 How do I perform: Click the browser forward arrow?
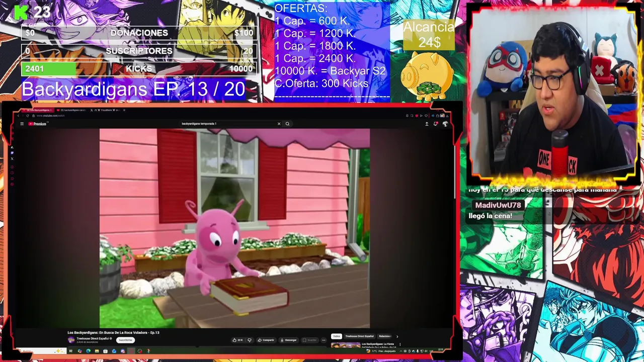(x=23, y=116)
